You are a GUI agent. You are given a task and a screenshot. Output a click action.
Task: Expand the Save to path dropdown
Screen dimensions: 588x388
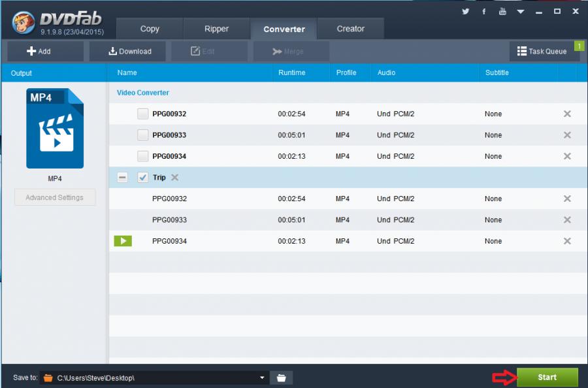(x=262, y=378)
